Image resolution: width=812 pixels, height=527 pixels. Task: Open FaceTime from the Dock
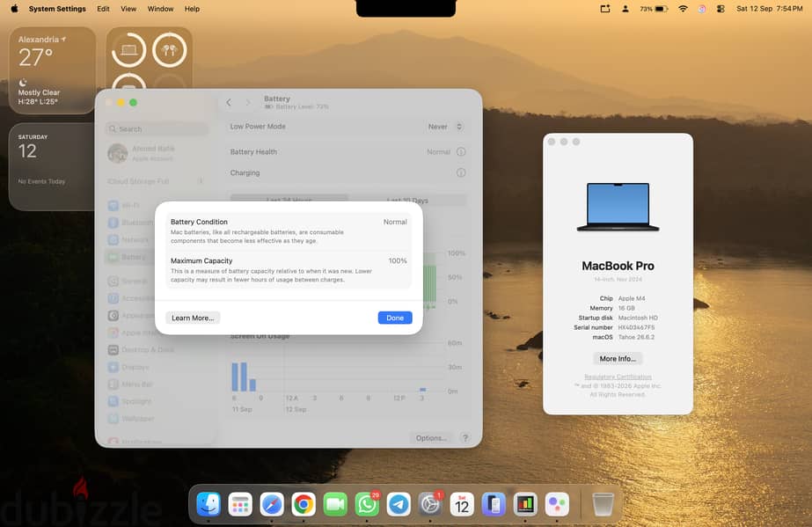click(x=335, y=504)
